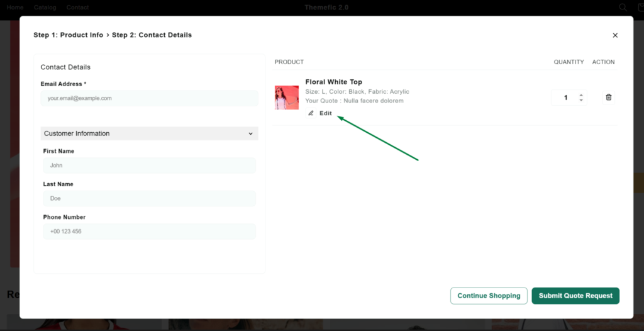This screenshot has height=331, width=644.
Task: Submit the quote request
Action: [x=575, y=296]
